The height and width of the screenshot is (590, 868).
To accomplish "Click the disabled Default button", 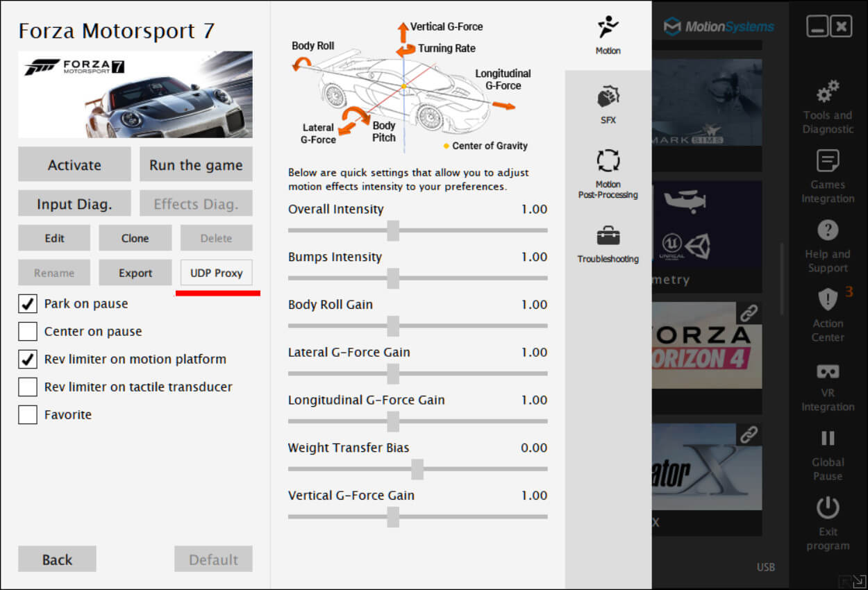I will [x=213, y=559].
